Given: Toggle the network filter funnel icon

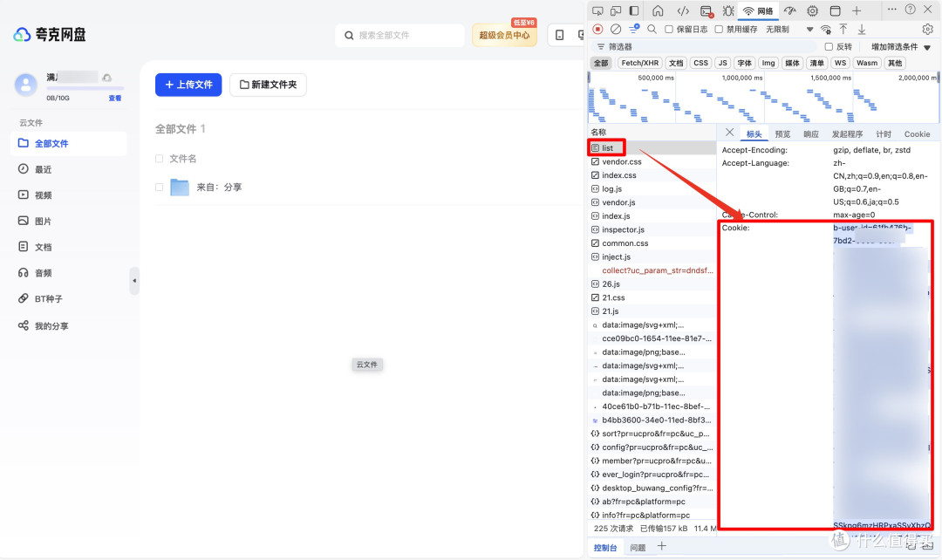Looking at the screenshot, I should 634,29.
